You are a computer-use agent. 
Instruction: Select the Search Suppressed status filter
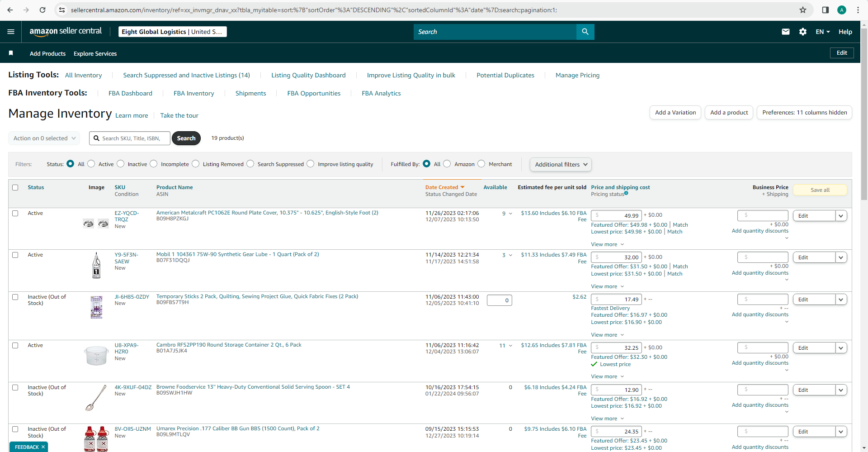point(250,164)
